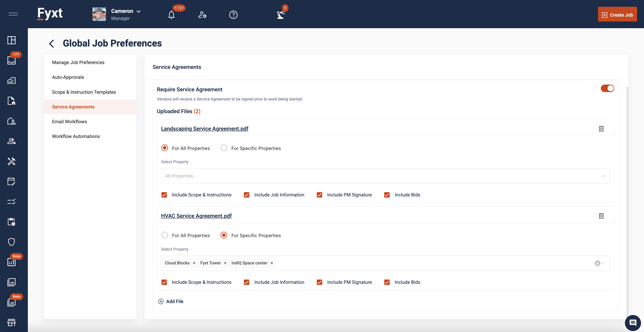Uncheck Landscaping Include PM Signature
Viewport: 644px width, 332px height.
click(x=319, y=195)
